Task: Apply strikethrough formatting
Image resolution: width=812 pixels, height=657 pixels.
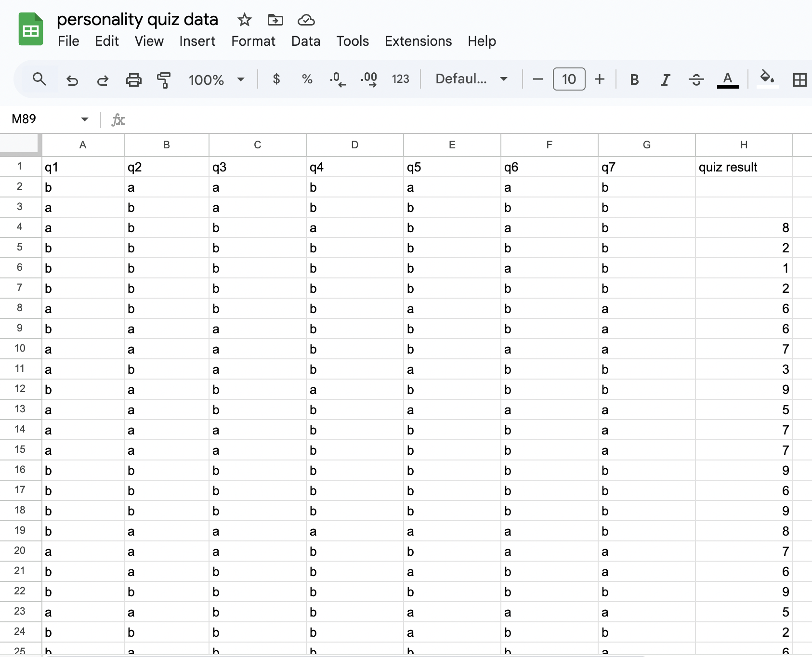Action: [x=695, y=79]
